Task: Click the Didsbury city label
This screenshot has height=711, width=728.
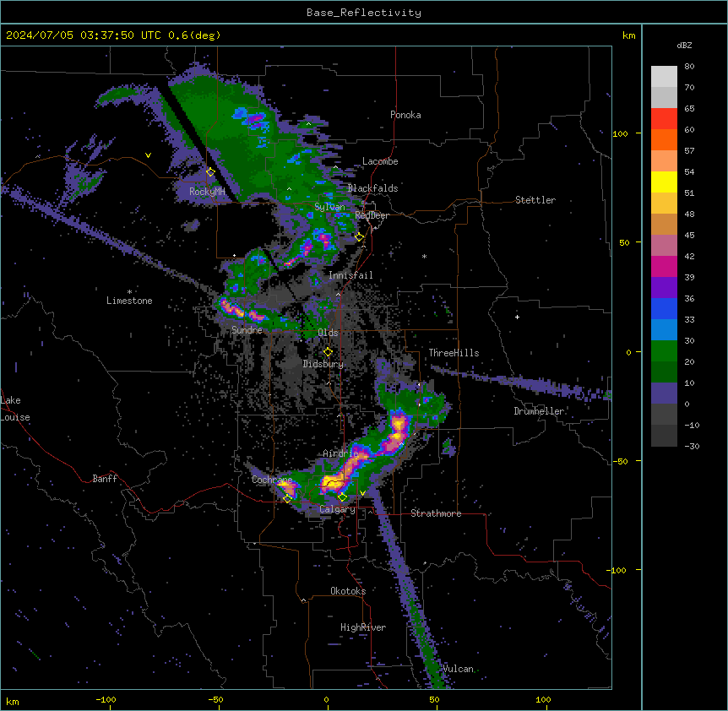Action: pyautogui.click(x=323, y=364)
